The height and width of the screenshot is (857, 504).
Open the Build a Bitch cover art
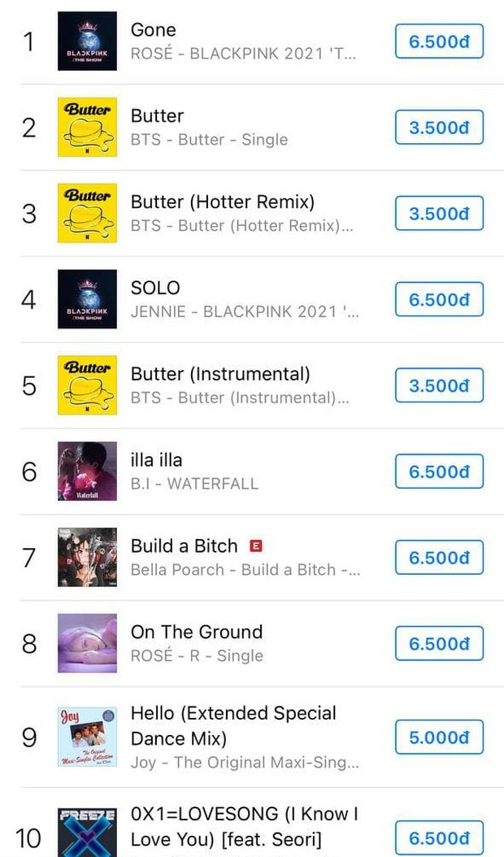[87, 559]
